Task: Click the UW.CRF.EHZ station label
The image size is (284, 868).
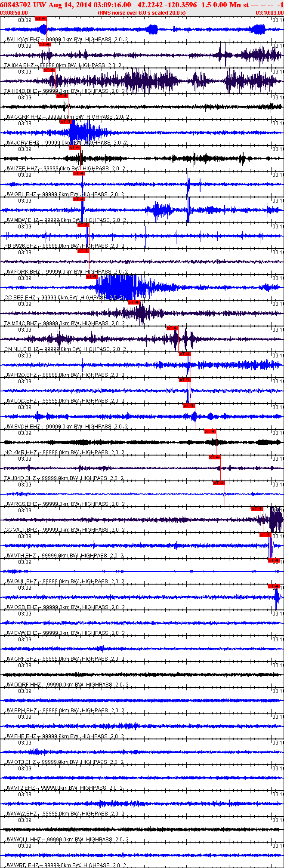Action: coord(21,659)
